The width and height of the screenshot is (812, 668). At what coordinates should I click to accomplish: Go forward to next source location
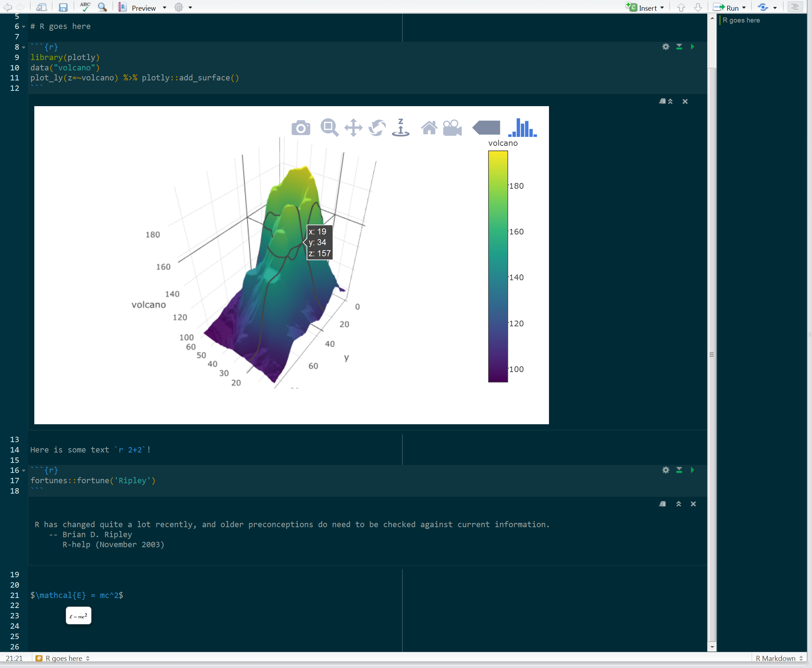point(20,7)
